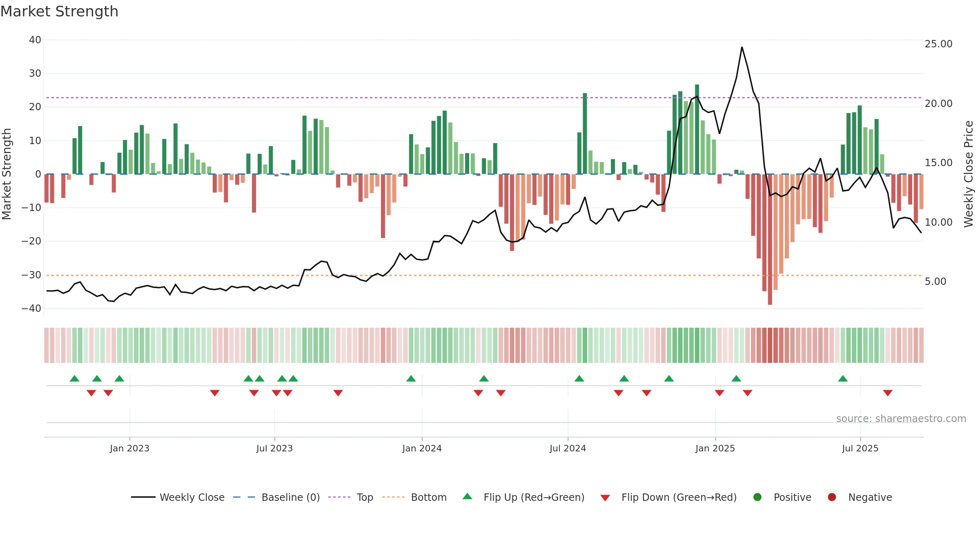The height and width of the screenshot is (551, 980).
Task: Click the blue dashed Baseline legend sample
Action: (x=244, y=497)
